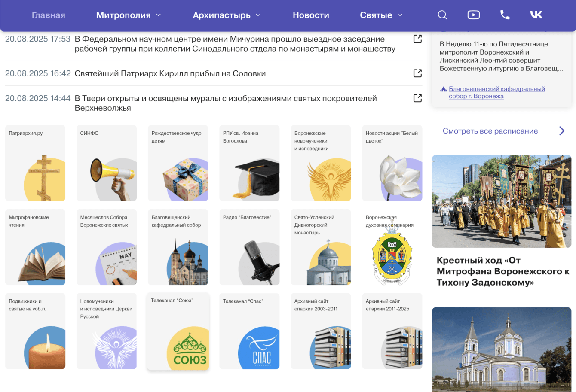576x392 pixels.
Task: Open external link icon for Мичурина center news
Action: point(417,39)
